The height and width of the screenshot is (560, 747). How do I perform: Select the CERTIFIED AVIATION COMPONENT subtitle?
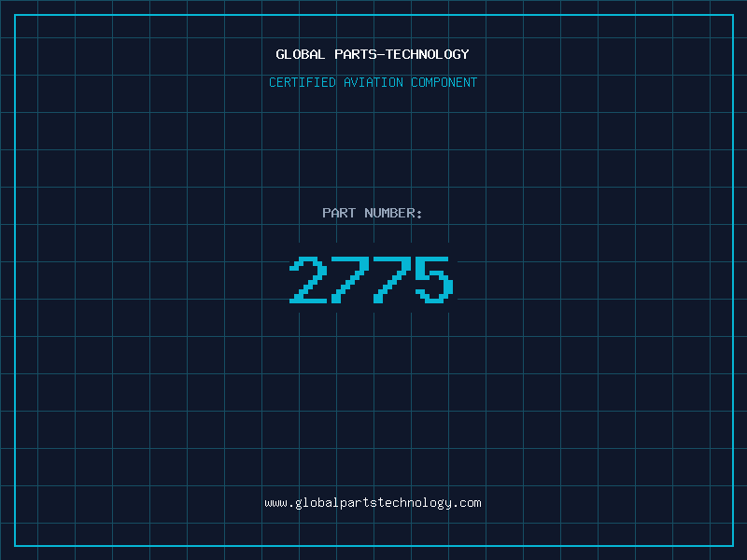point(373,82)
